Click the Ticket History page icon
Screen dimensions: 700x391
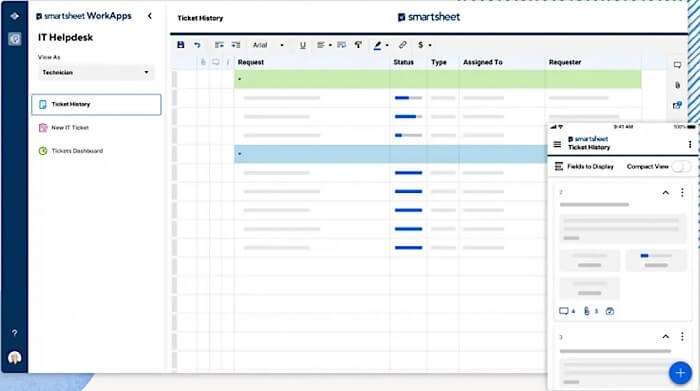coord(43,104)
